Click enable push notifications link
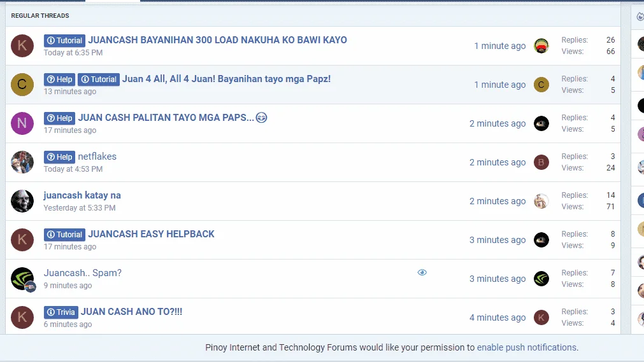 [x=527, y=347]
